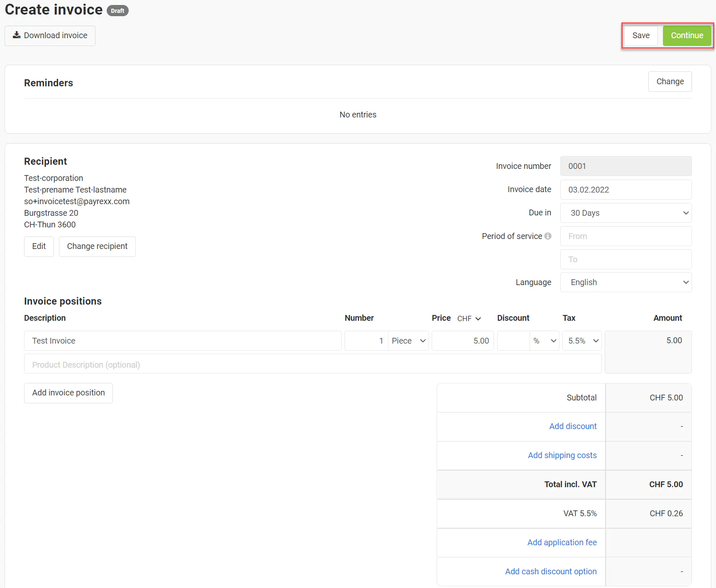Click the Add discount link
The width and height of the screenshot is (716, 588).
tap(573, 426)
